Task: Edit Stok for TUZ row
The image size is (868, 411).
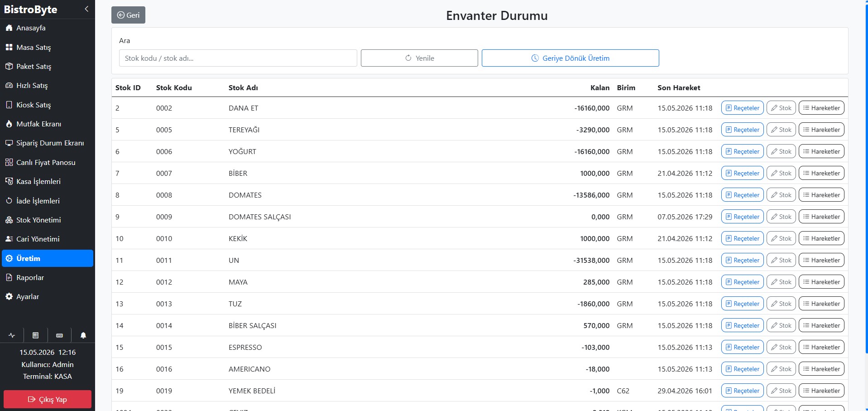Action: (781, 304)
